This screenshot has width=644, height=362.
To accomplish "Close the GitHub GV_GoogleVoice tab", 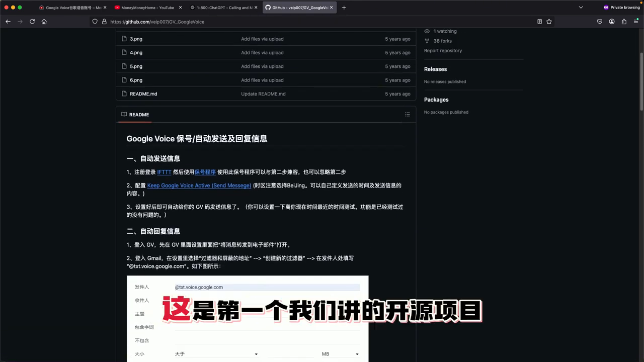I will coord(332,8).
